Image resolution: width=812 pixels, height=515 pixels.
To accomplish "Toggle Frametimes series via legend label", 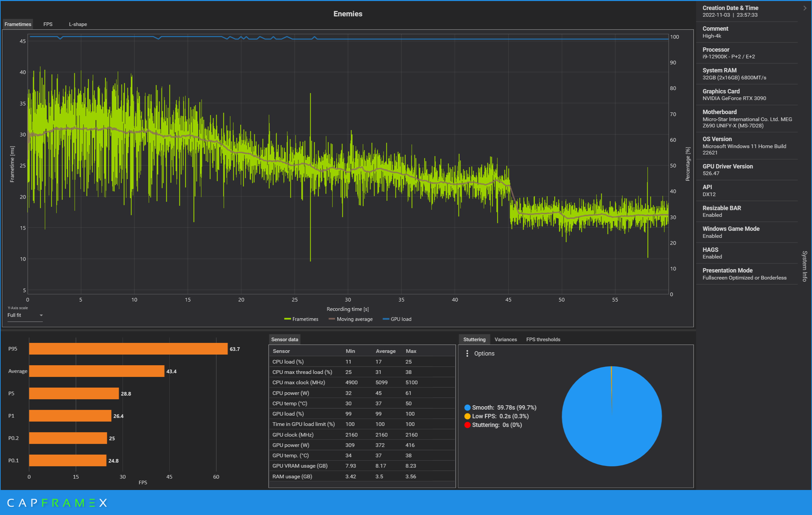I will pyautogui.click(x=305, y=319).
